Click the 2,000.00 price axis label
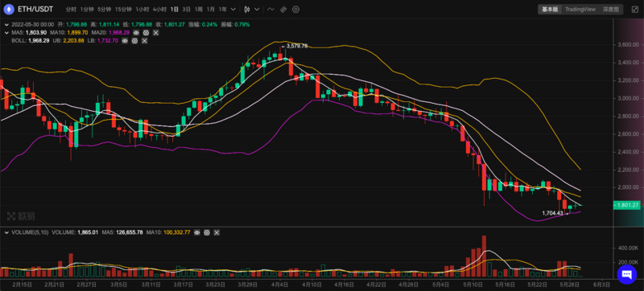 pos(629,187)
